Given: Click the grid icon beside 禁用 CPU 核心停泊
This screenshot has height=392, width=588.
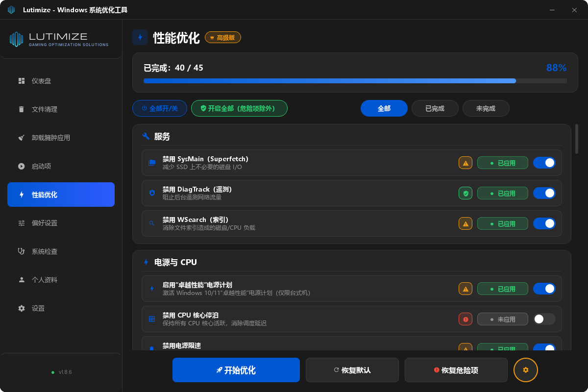Looking at the screenshot, I should click(x=152, y=319).
